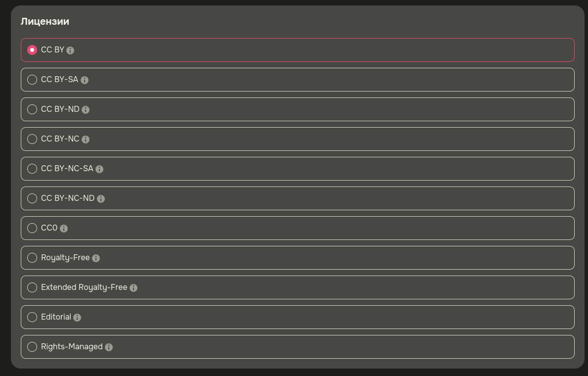Open the CC BY-SA info icon
Viewport: 588px width, 376px height.
[85, 80]
